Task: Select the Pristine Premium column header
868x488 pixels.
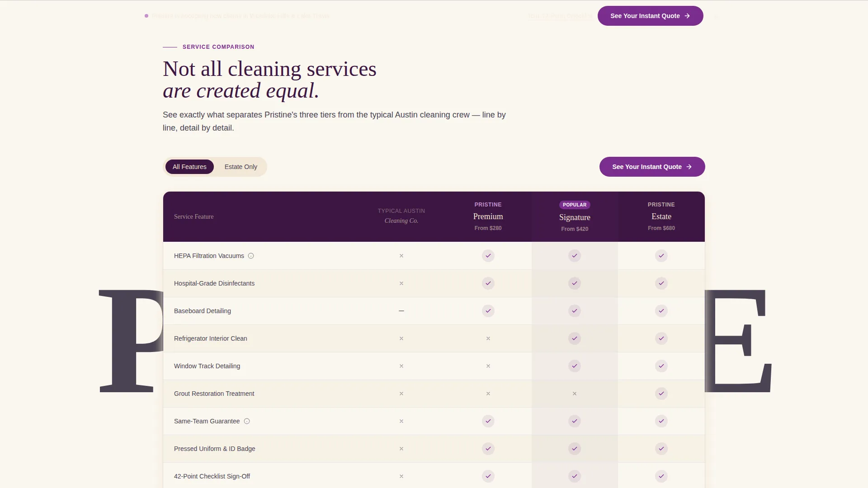Action: pyautogui.click(x=488, y=216)
